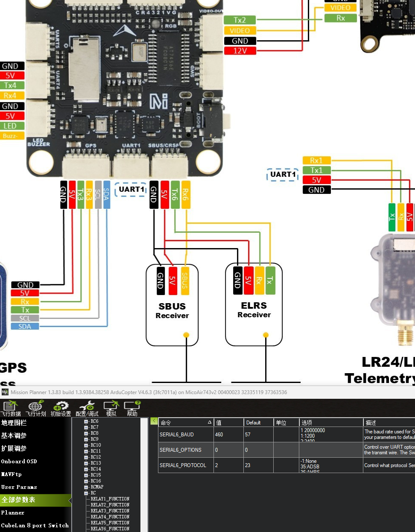Open the 飞行计划 (Flight Plan) globe icon

click(36, 408)
